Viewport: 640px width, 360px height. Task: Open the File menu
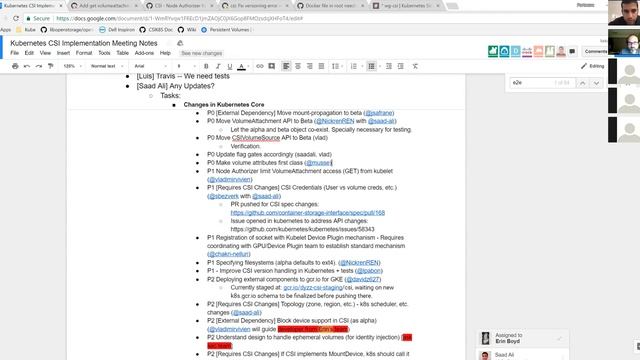pos(15,53)
